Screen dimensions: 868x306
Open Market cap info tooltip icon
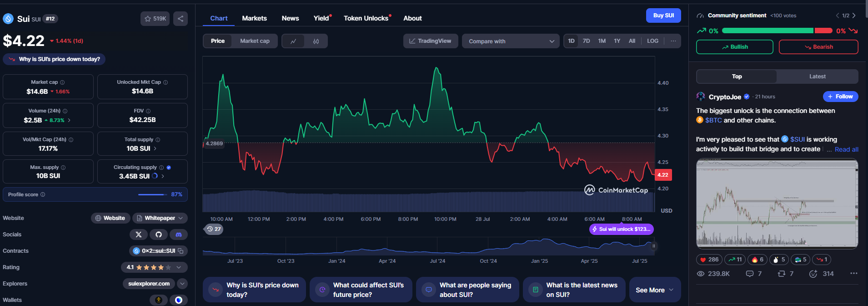[62, 82]
